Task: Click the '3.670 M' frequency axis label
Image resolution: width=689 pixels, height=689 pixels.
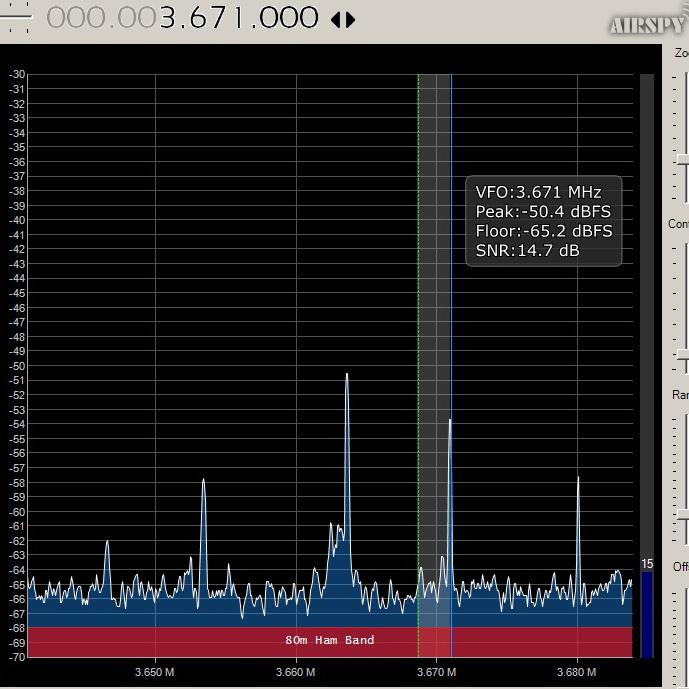Action: coord(436,672)
